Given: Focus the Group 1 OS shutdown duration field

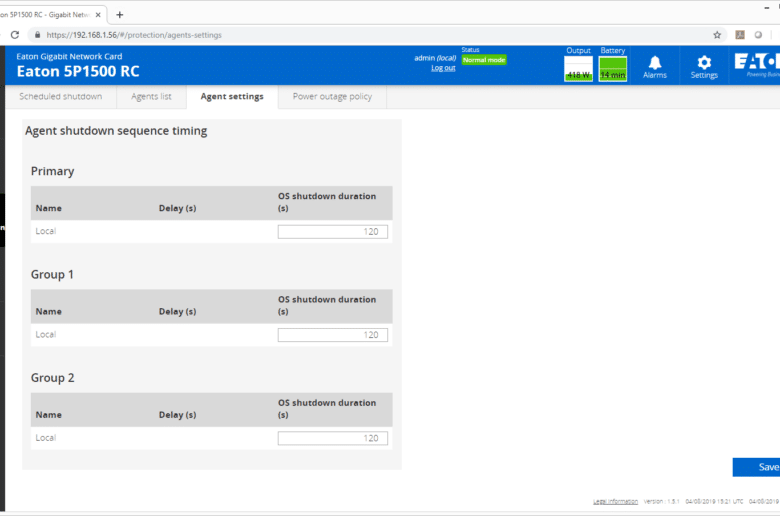Looking at the screenshot, I should point(333,335).
